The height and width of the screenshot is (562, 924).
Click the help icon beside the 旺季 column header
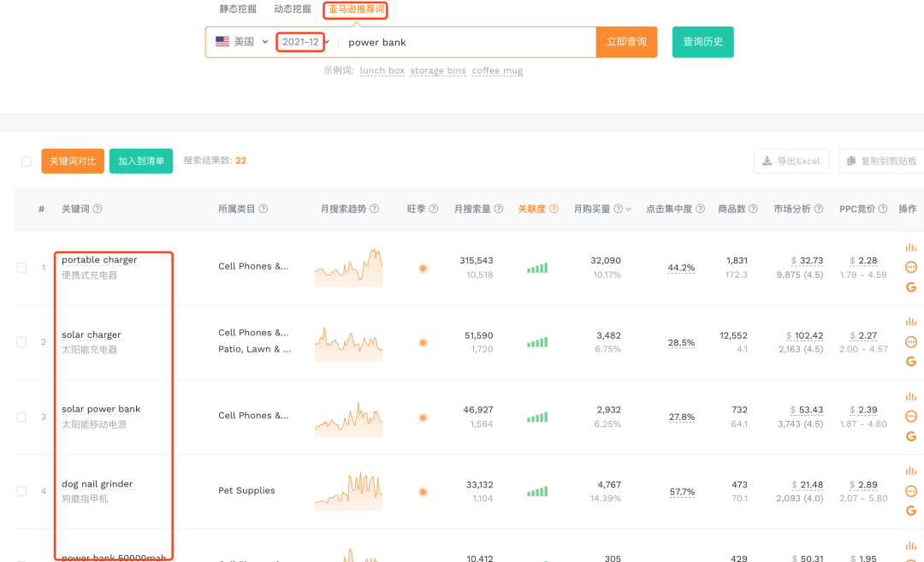[432, 208]
